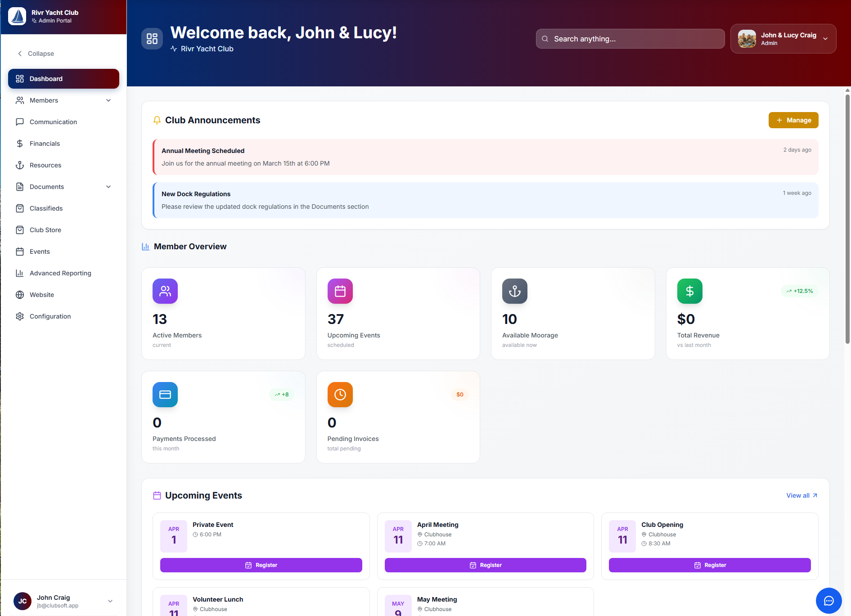Viewport: 851px width, 616px height.
Task: Focus the Search anything field
Action: click(x=630, y=39)
